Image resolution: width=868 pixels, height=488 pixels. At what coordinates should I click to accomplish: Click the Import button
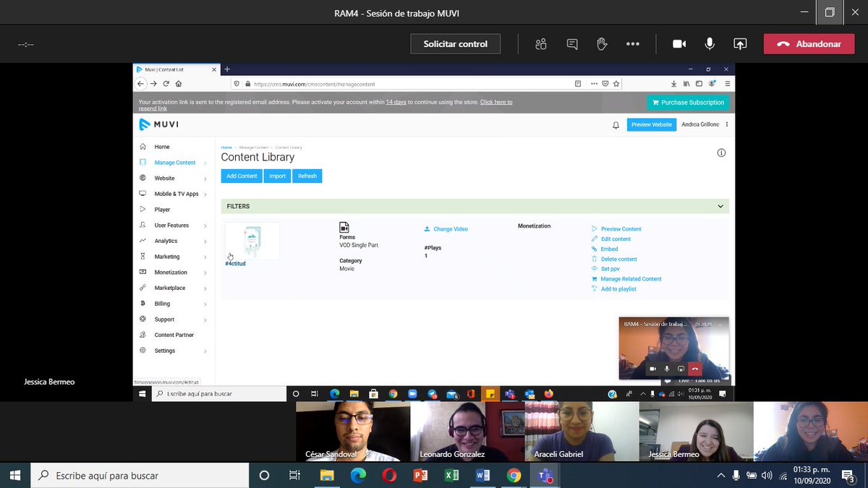coord(277,176)
